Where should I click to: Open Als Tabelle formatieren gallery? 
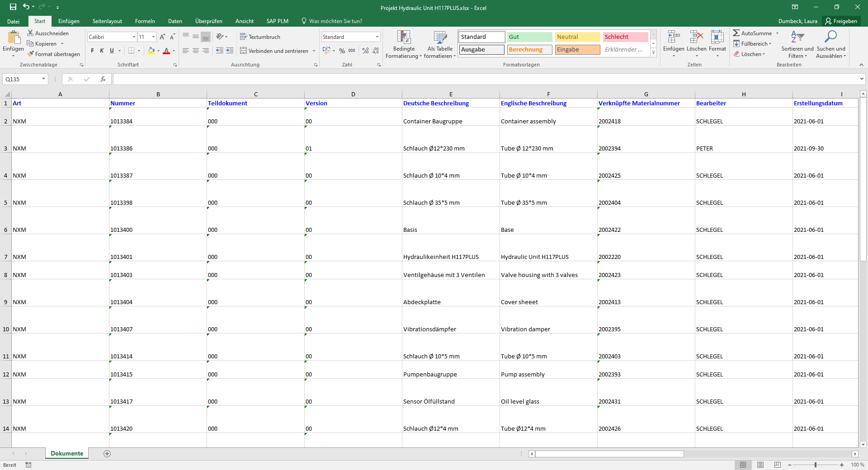pyautogui.click(x=440, y=44)
